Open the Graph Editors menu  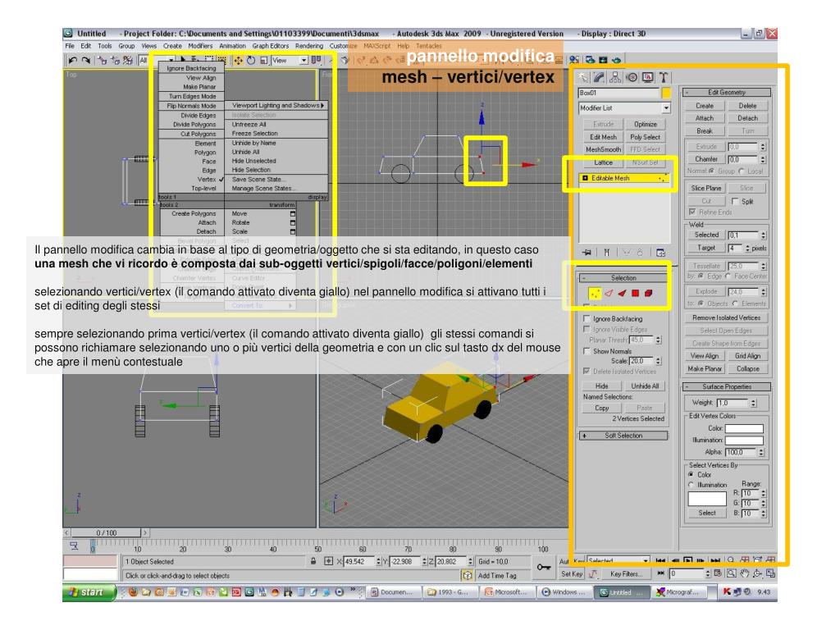pos(271,46)
